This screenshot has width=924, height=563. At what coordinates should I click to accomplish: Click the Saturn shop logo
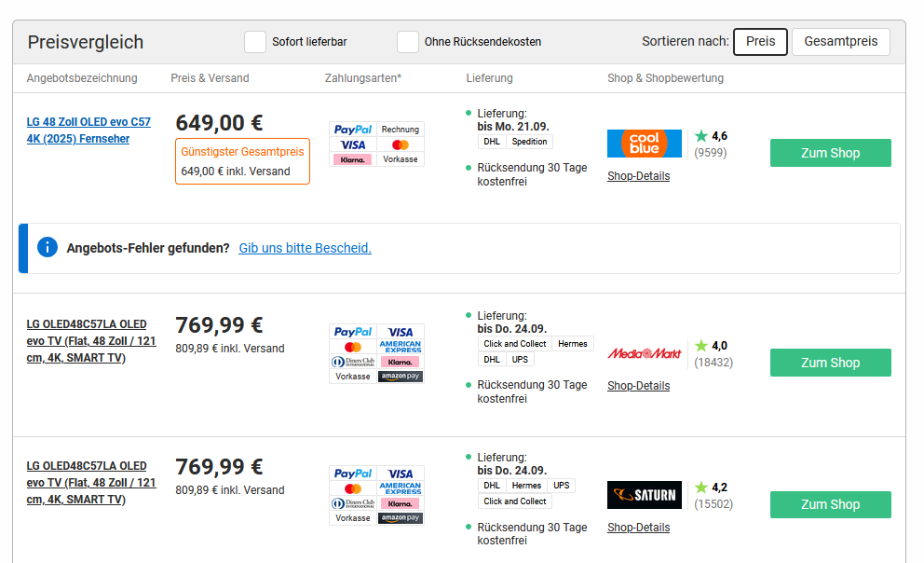coord(644,495)
